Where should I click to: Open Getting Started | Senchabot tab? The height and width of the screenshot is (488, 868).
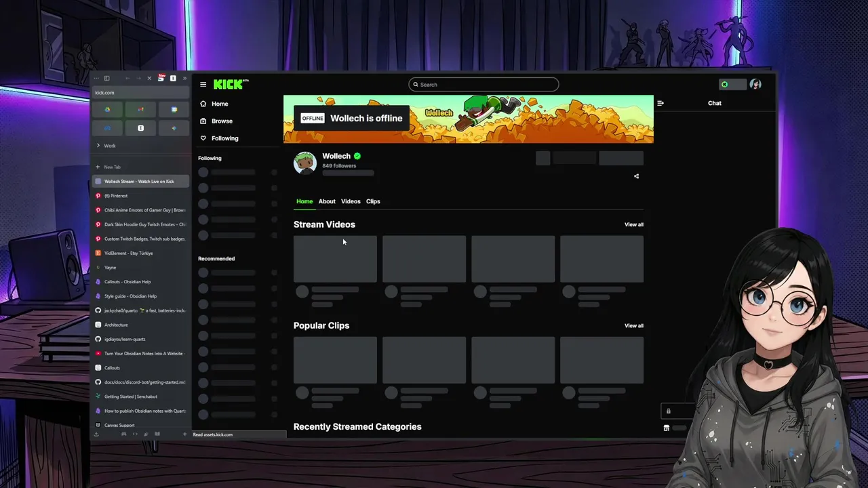point(140,396)
